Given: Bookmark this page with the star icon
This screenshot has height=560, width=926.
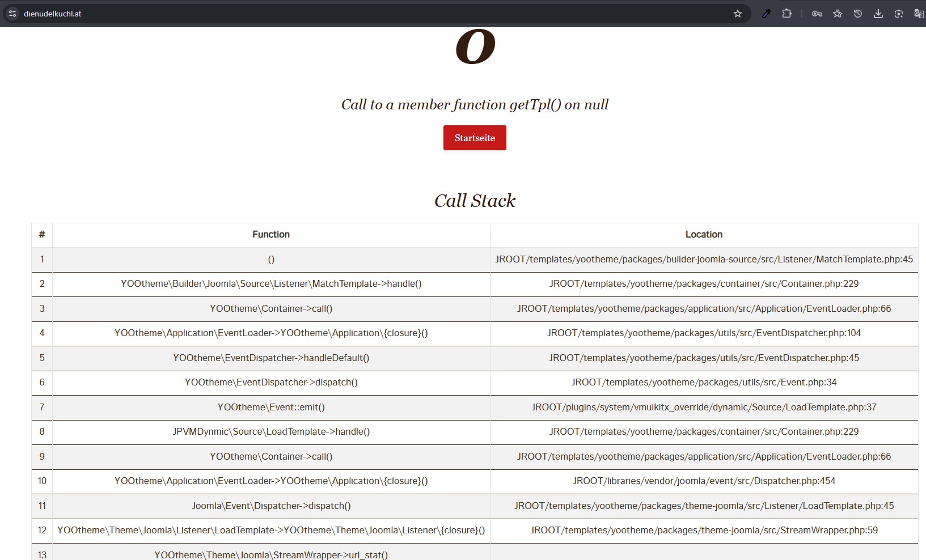Looking at the screenshot, I should click(x=737, y=14).
